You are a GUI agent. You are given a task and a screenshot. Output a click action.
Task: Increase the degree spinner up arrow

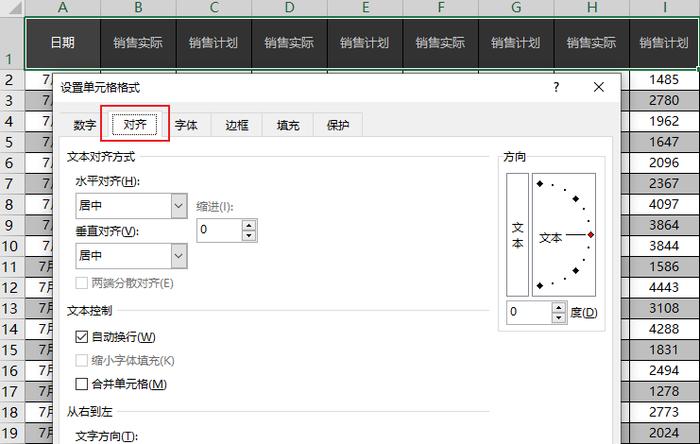pos(558,307)
